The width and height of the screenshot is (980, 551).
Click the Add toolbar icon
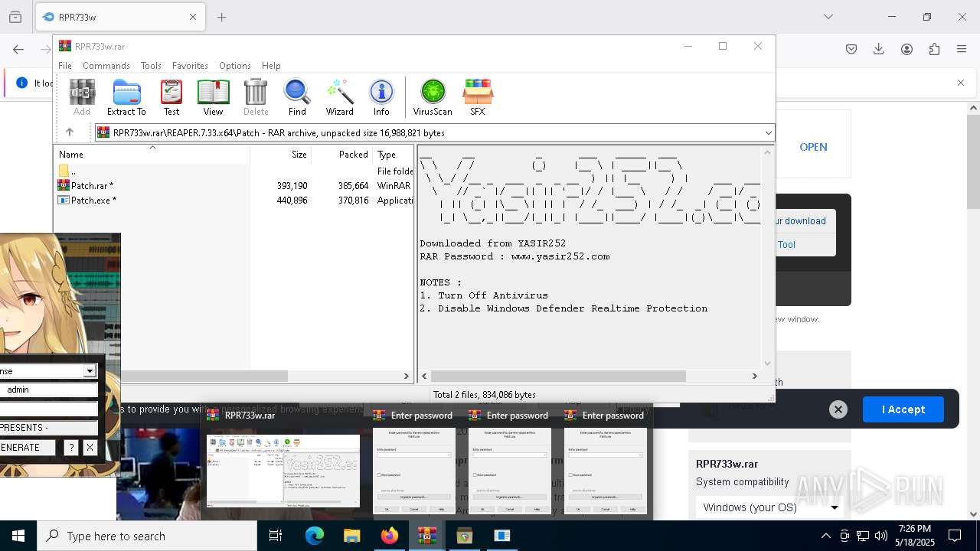click(x=82, y=97)
